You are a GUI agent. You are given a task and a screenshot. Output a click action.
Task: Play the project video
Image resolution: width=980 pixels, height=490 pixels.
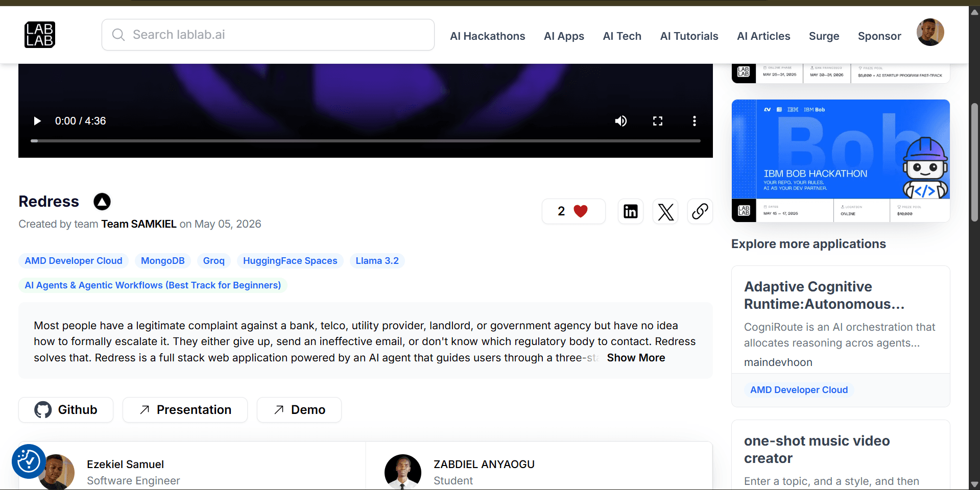point(37,121)
